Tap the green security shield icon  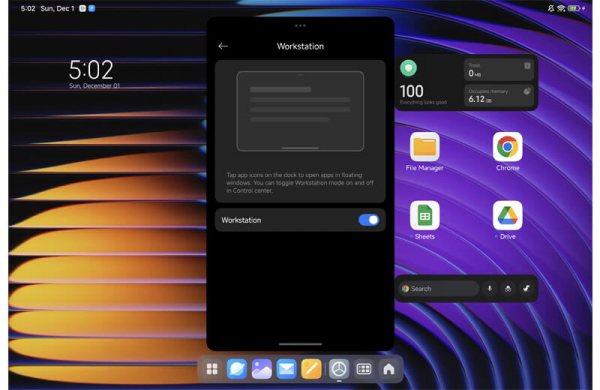[x=409, y=68]
